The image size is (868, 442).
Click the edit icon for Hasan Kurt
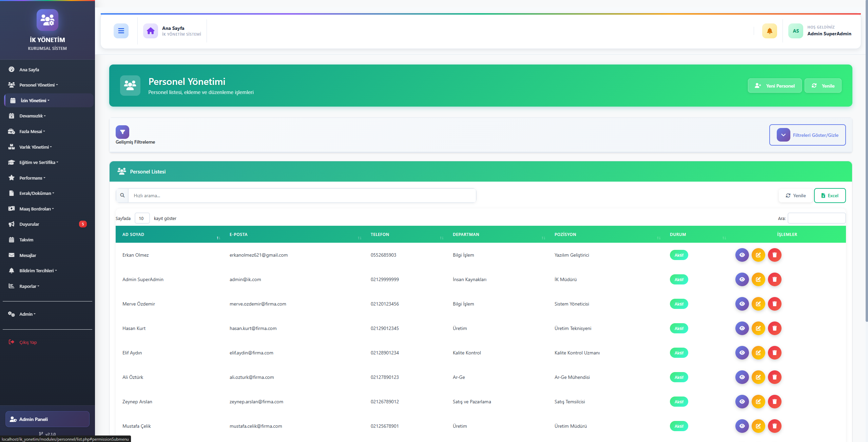click(x=758, y=328)
